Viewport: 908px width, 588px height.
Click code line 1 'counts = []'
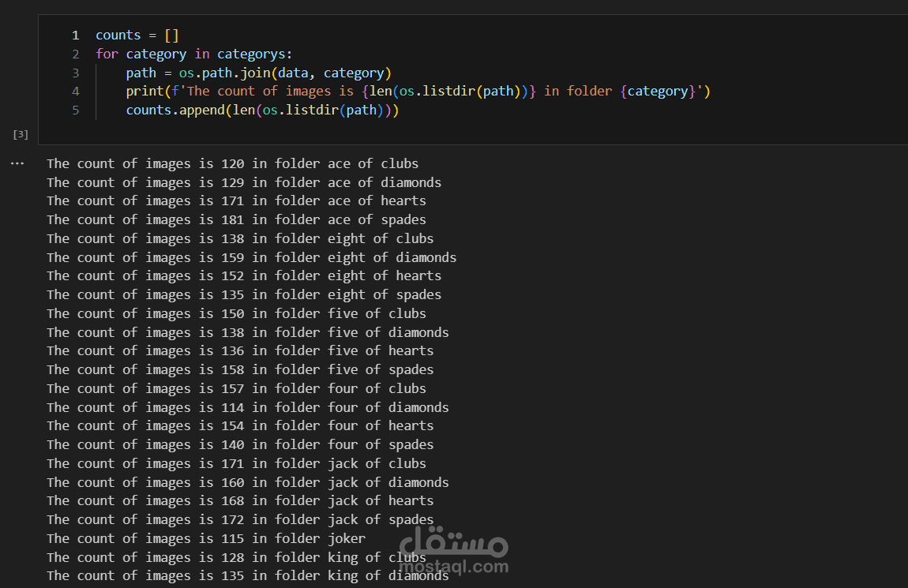point(137,36)
